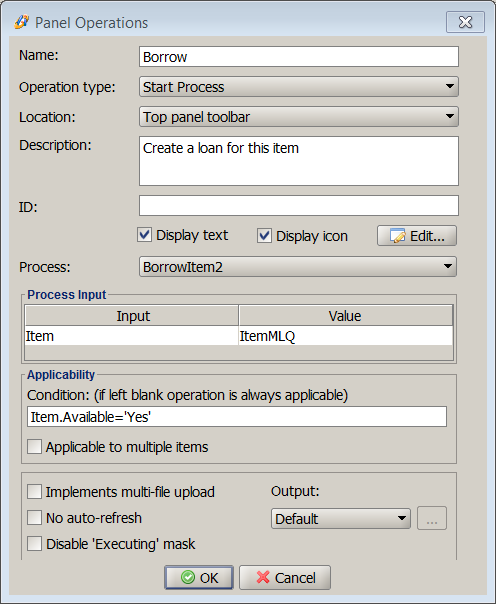Enable Implements multi-file upload checkbox
The image size is (496, 604).
34,492
